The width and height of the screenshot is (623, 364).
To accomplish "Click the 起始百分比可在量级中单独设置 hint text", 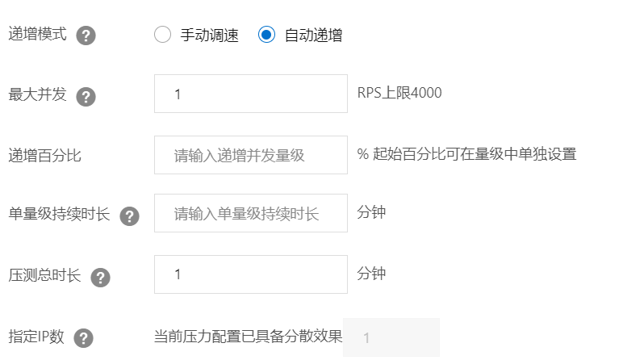I will tap(475, 154).
